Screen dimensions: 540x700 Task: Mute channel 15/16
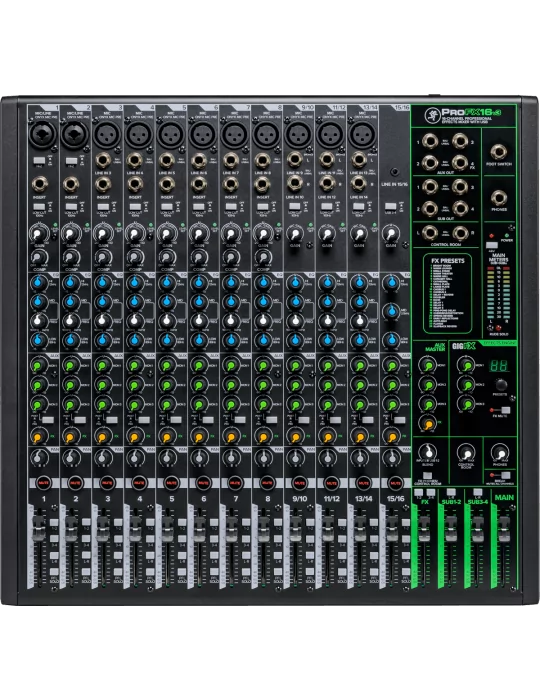(x=395, y=483)
